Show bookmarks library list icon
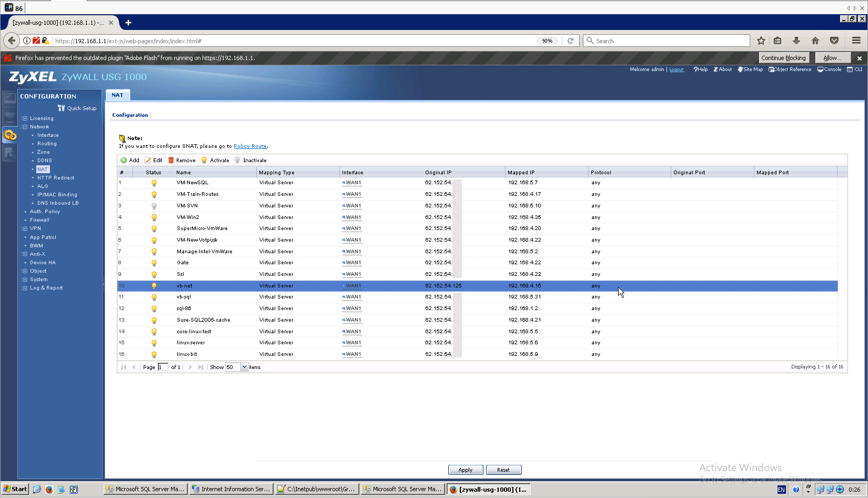This screenshot has height=498, width=868. pyautogui.click(x=778, y=41)
